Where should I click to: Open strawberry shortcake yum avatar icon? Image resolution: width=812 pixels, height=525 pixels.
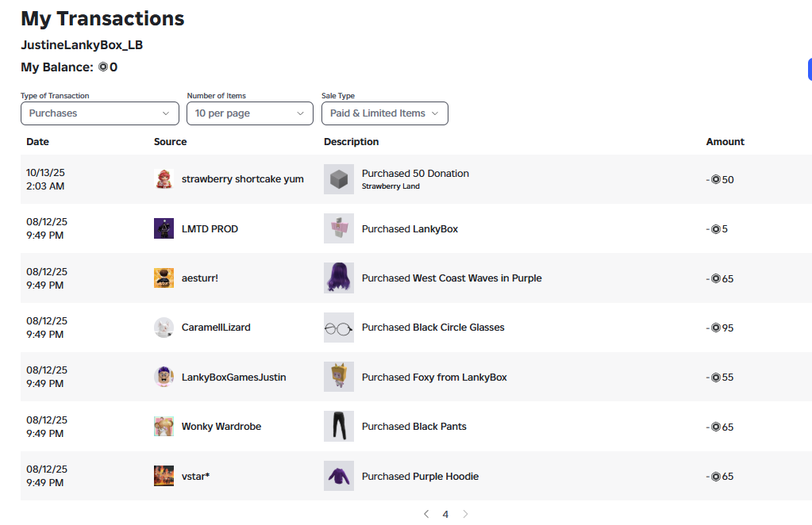164,179
